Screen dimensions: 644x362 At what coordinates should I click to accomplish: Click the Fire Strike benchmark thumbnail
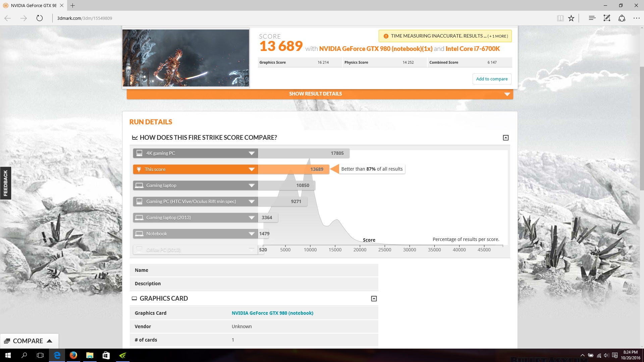pyautogui.click(x=186, y=58)
